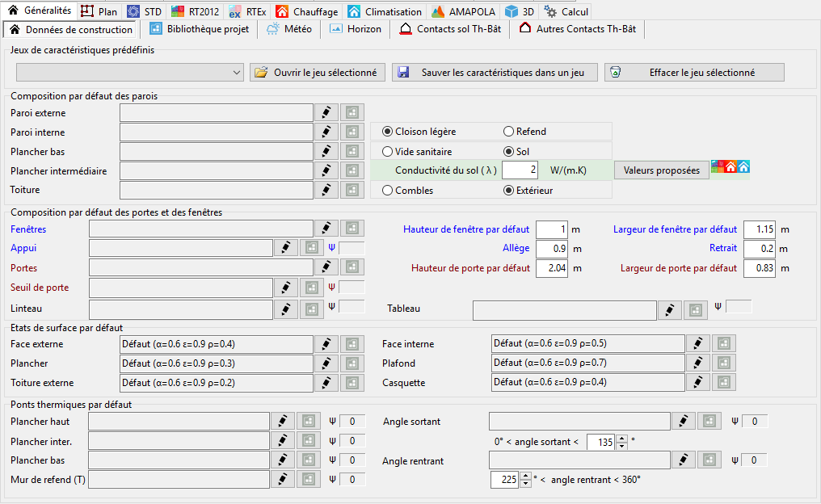Open the library icon for Toiture

pyautogui.click(x=352, y=190)
